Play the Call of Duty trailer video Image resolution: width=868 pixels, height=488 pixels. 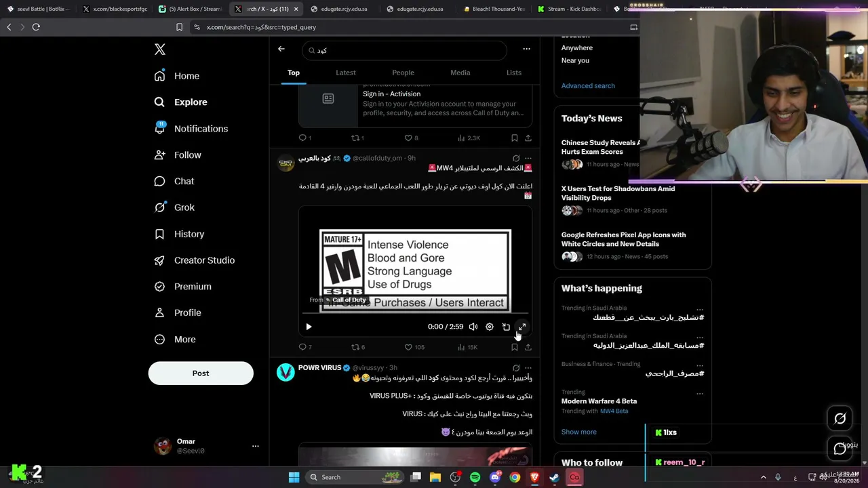pyautogui.click(x=309, y=327)
